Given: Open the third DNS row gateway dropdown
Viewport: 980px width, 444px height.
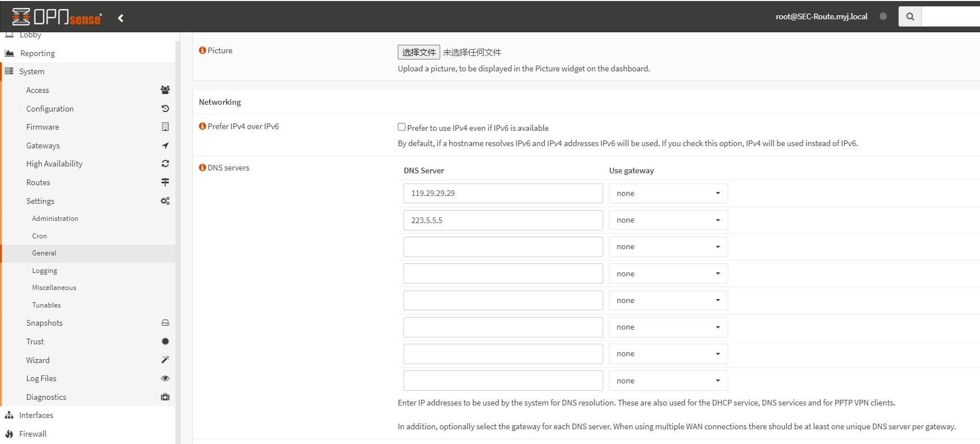Looking at the screenshot, I should [668, 246].
